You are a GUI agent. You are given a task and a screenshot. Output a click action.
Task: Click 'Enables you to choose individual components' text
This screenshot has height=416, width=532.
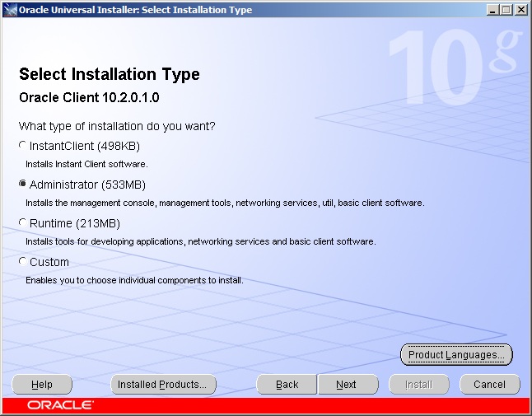coord(135,280)
